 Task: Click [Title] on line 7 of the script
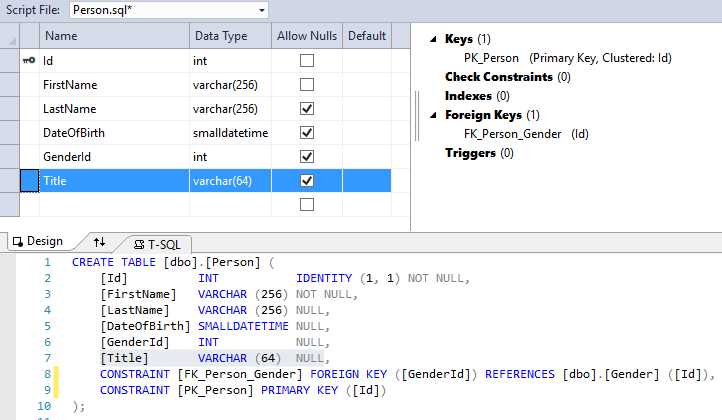pyautogui.click(x=124, y=358)
